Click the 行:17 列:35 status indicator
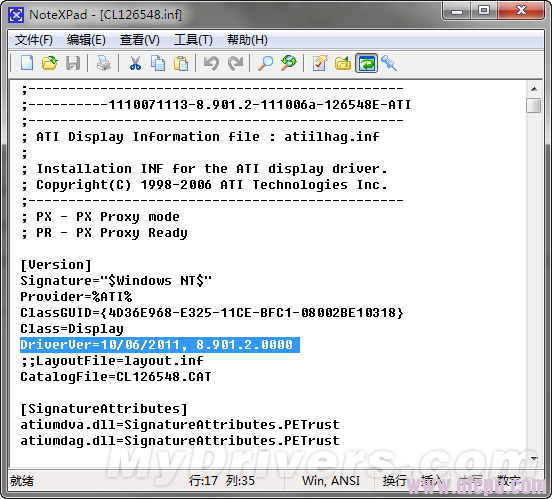 pyautogui.click(x=222, y=481)
